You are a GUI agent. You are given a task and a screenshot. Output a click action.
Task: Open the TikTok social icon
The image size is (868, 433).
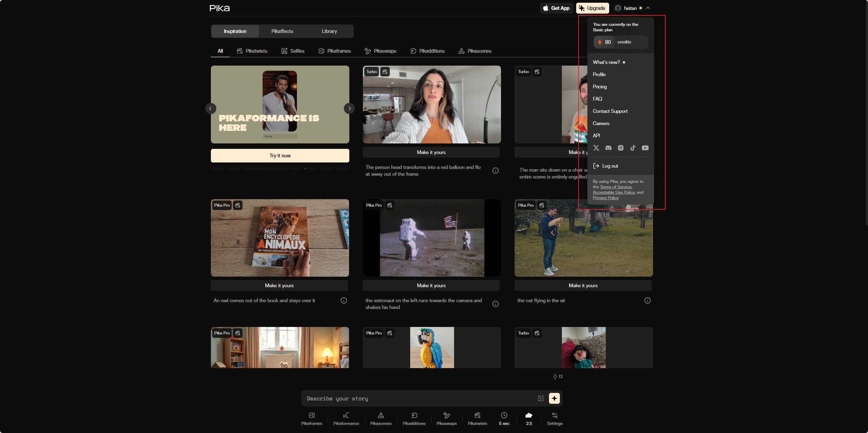click(633, 148)
